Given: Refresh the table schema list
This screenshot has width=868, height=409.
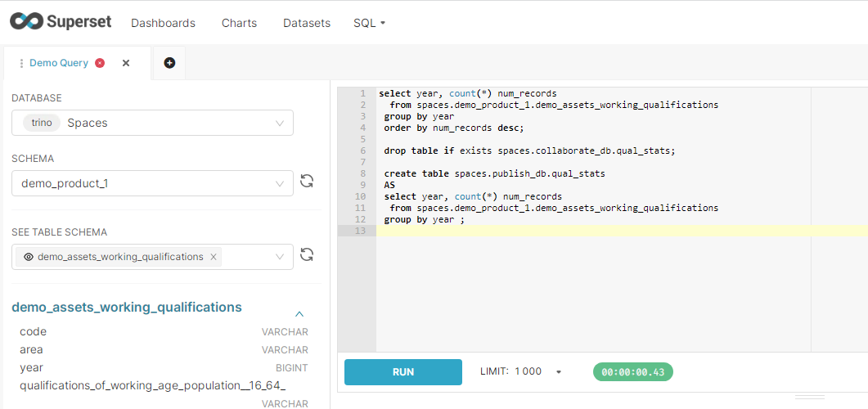Looking at the screenshot, I should pos(307,254).
